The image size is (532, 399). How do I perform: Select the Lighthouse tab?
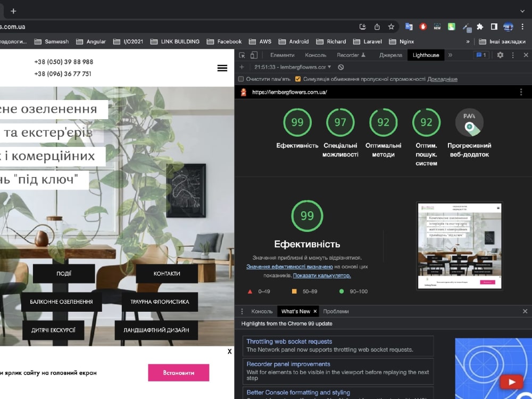pyautogui.click(x=426, y=55)
